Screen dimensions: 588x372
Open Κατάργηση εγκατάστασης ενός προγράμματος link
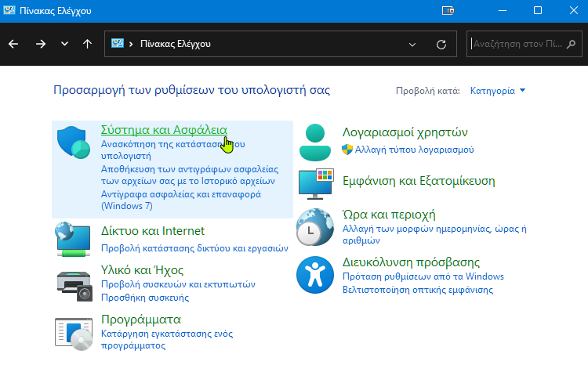click(x=167, y=339)
